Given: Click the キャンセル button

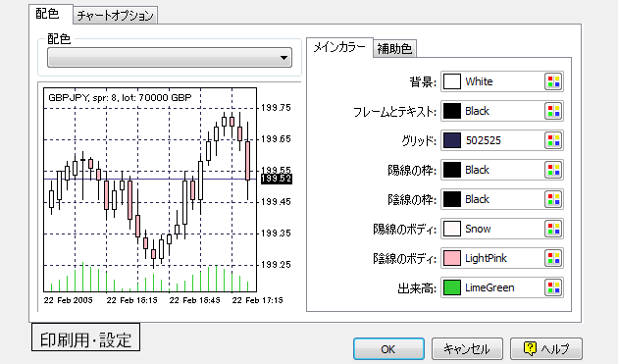Looking at the screenshot, I should coord(467,349).
